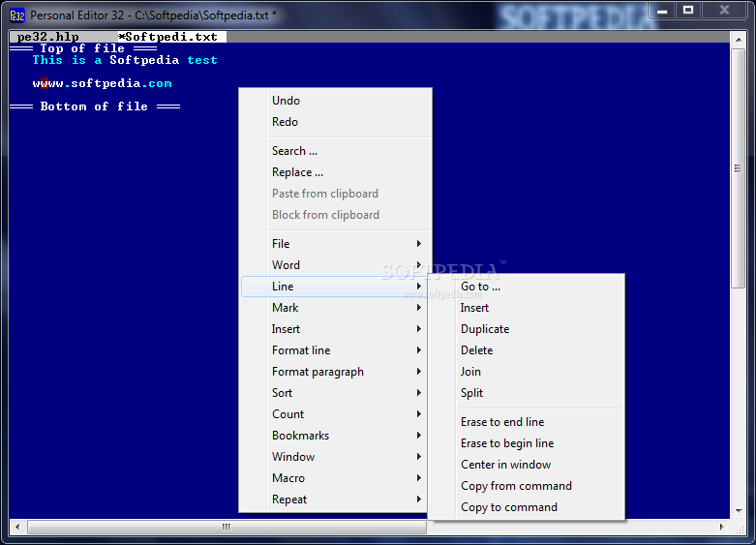
Task: Choose Copy from command
Action: pyautogui.click(x=526, y=486)
